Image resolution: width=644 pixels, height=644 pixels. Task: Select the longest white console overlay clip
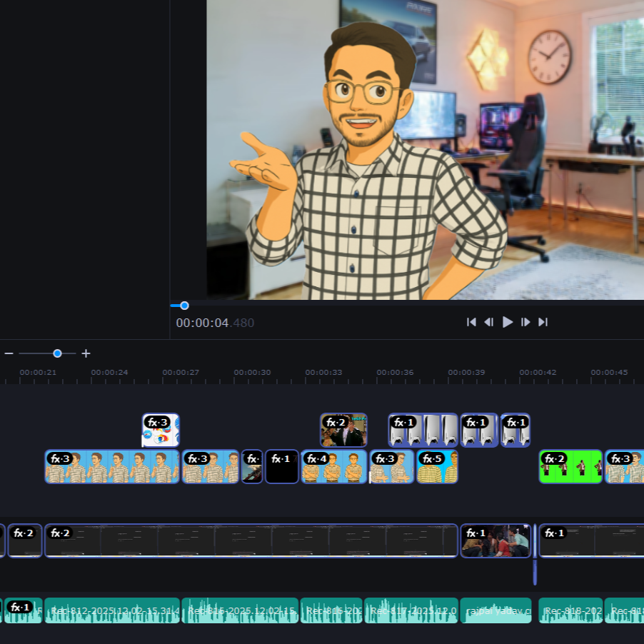point(423,430)
